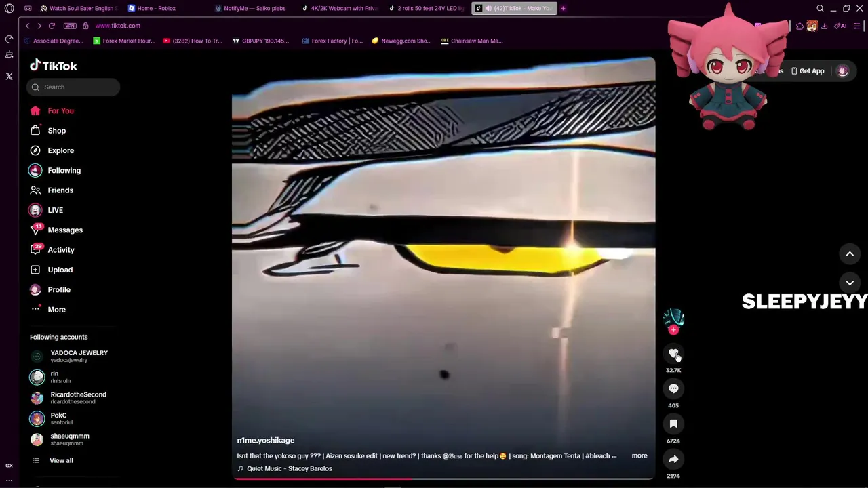View all following accounts
Viewport: 868px width, 488px height.
click(x=53, y=461)
